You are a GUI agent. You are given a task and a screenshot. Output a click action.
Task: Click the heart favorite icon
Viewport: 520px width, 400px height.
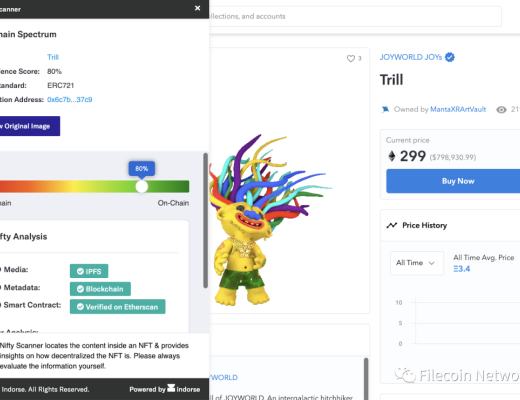tap(351, 59)
